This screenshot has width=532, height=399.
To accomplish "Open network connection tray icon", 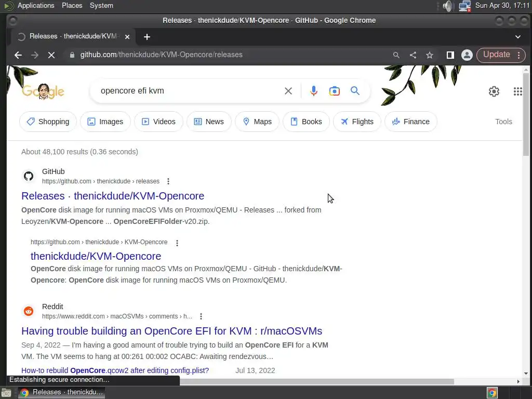I will pyautogui.click(x=464, y=6).
